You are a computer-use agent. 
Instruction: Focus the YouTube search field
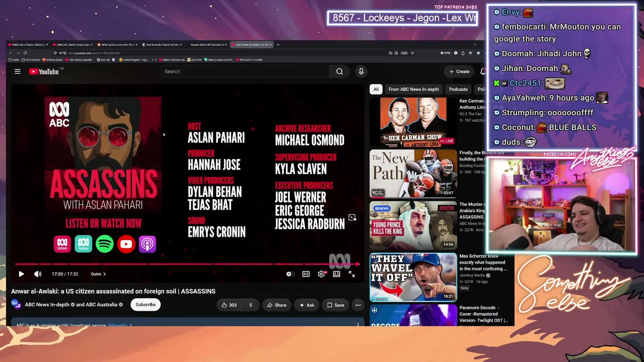coord(244,71)
